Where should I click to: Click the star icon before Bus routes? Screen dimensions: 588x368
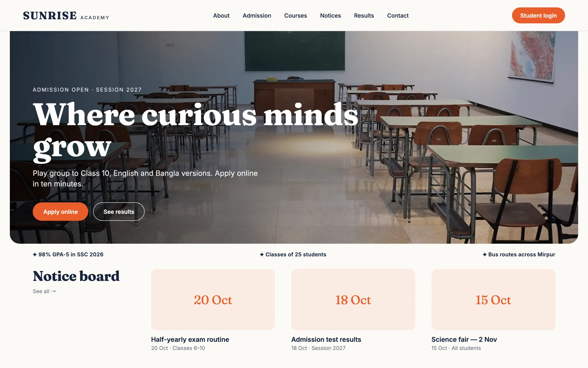[484, 255]
